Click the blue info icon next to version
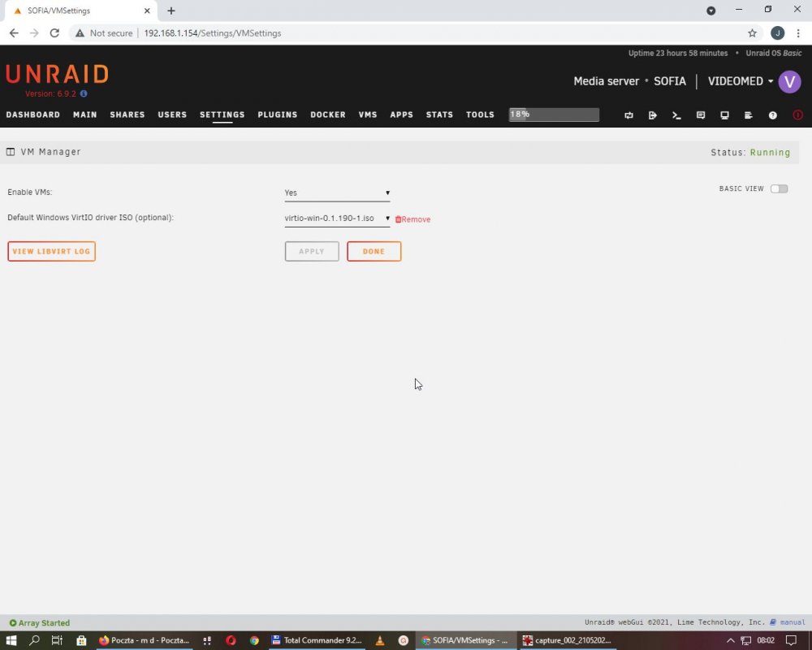The image size is (812, 650). [x=84, y=93]
